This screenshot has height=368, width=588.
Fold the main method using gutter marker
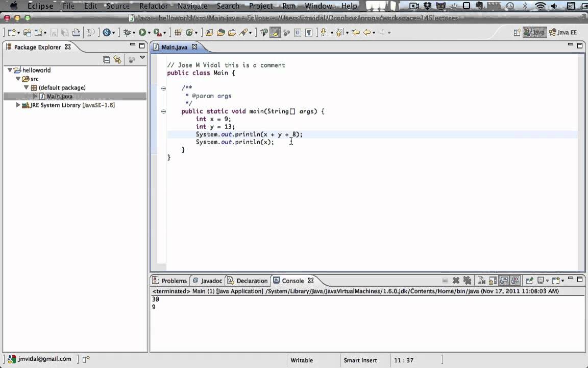163,111
